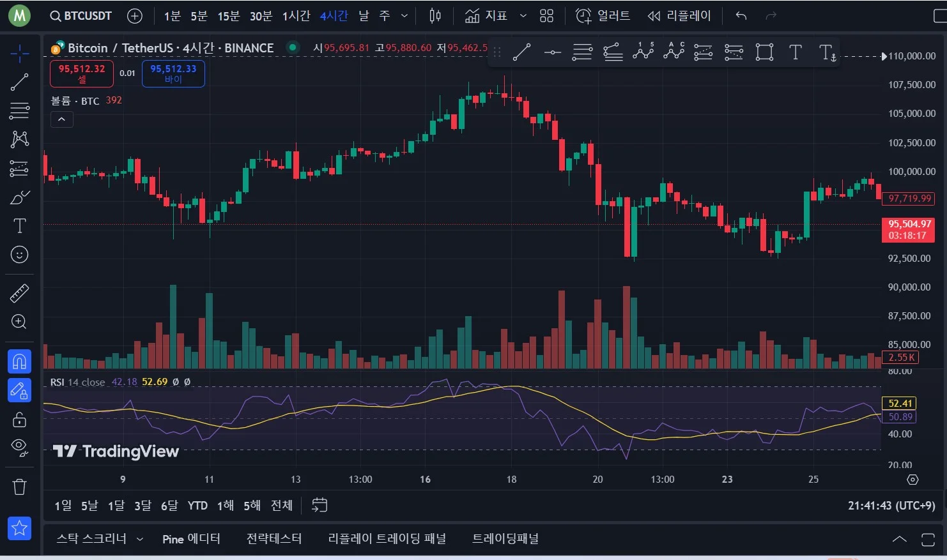Pick the anchored text tool

(828, 52)
